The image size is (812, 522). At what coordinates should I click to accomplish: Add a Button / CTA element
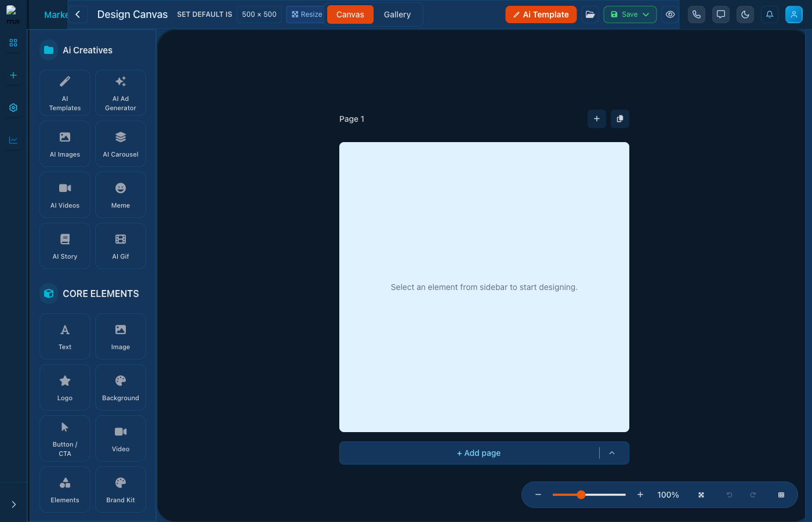coord(65,438)
